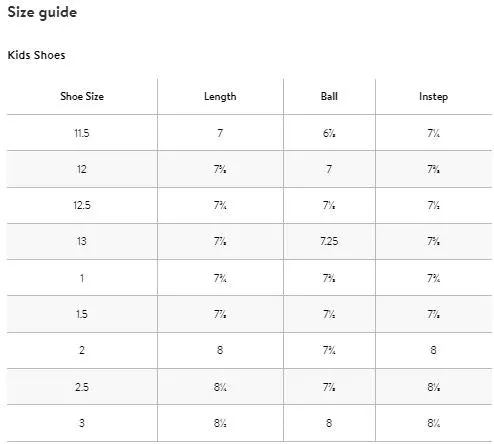Select shoe size 13 cell

pos(82,241)
